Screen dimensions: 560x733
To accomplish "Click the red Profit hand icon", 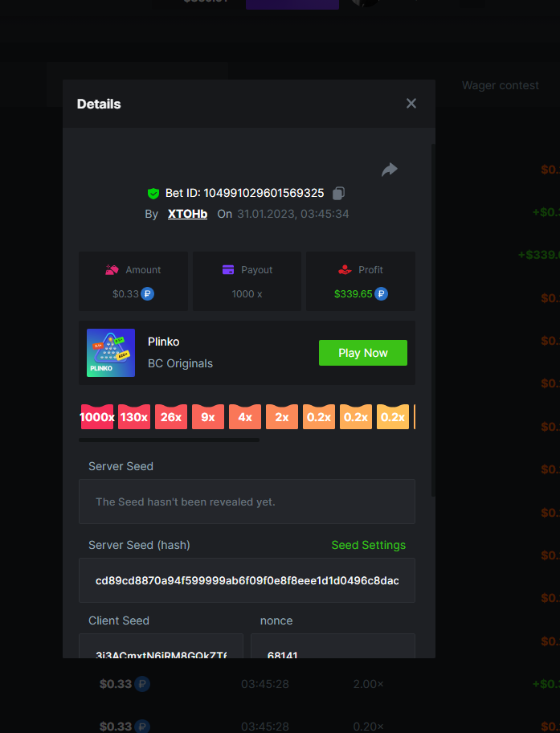I will [x=345, y=270].
